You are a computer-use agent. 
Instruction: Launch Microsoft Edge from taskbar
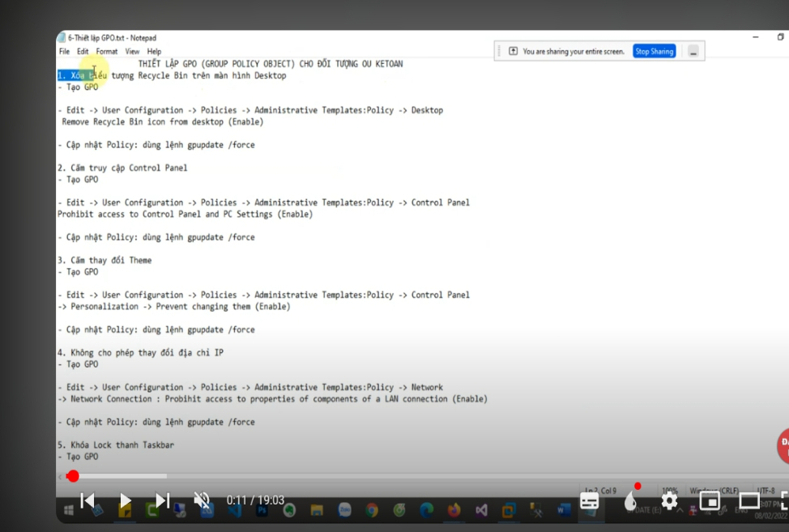pyautogui.click(x=427, y=510)
